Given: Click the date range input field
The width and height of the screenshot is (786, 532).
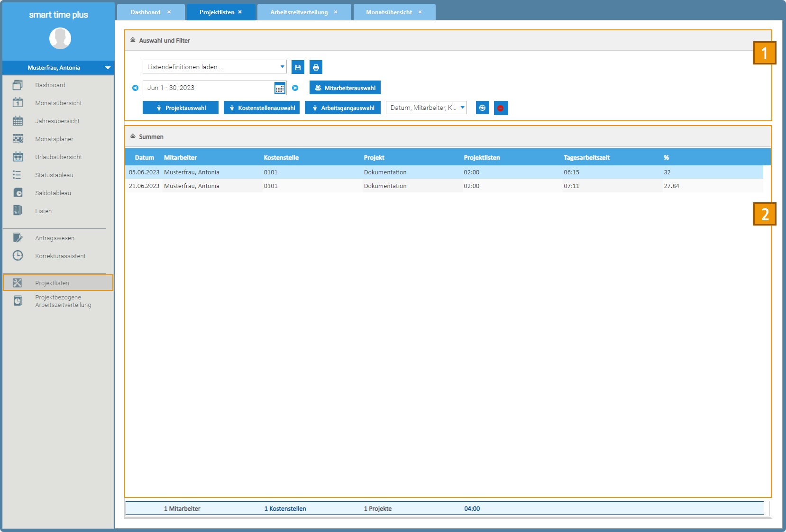Looking at the screenshot, I should [x=209, y=88].
